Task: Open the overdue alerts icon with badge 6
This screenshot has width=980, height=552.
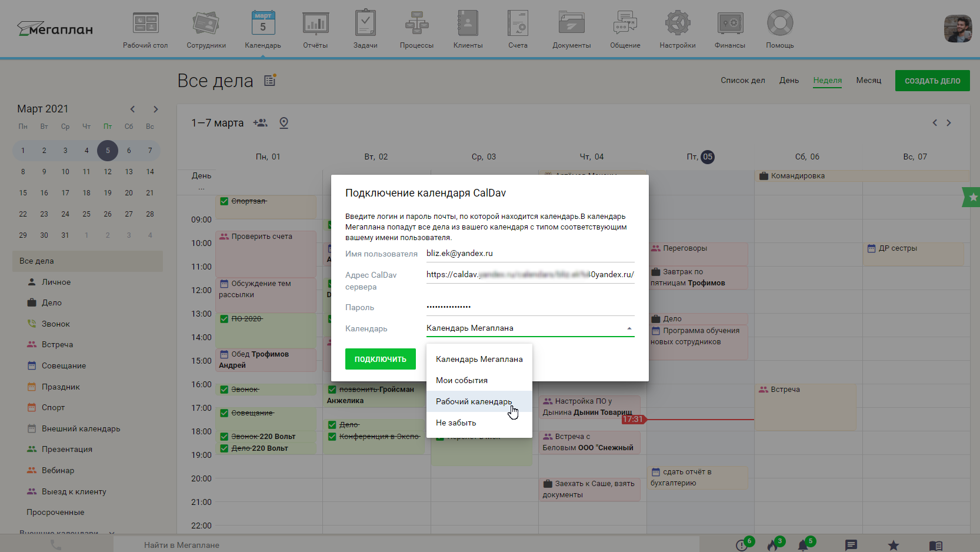Action: 742,545
